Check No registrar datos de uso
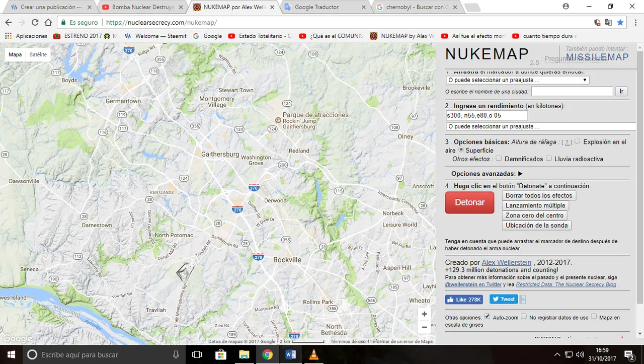Screen dimensions: 644x364 click(524, 317)
